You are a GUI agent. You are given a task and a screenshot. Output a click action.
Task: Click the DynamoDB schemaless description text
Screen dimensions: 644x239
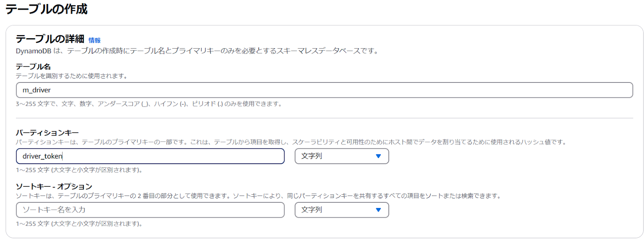pos(197,51)
